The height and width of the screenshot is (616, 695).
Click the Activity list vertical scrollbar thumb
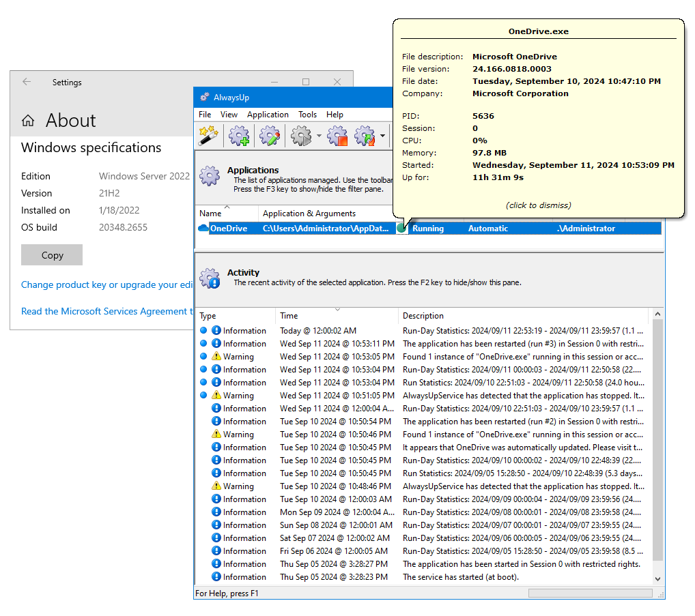(657, 441)
